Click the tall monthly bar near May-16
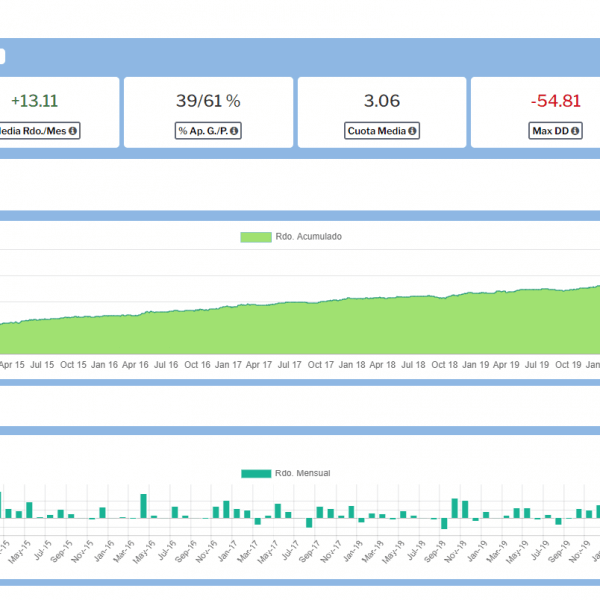This screenshot has width=600, height=600. [143, 506]
